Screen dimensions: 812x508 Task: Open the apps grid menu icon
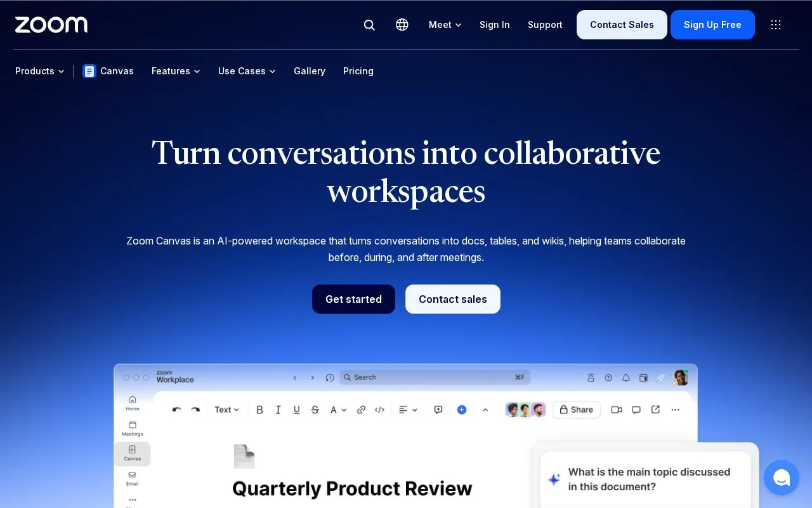(x=776, y=25)
